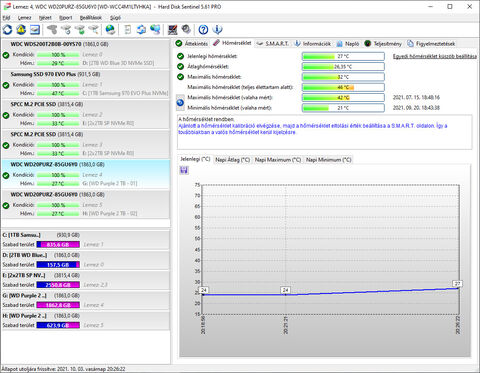This screenshot has width=480, height=373.
Task: Click the blue reset arrow beside Maximális hőmérséklet
Action: (x=180, y=103)
